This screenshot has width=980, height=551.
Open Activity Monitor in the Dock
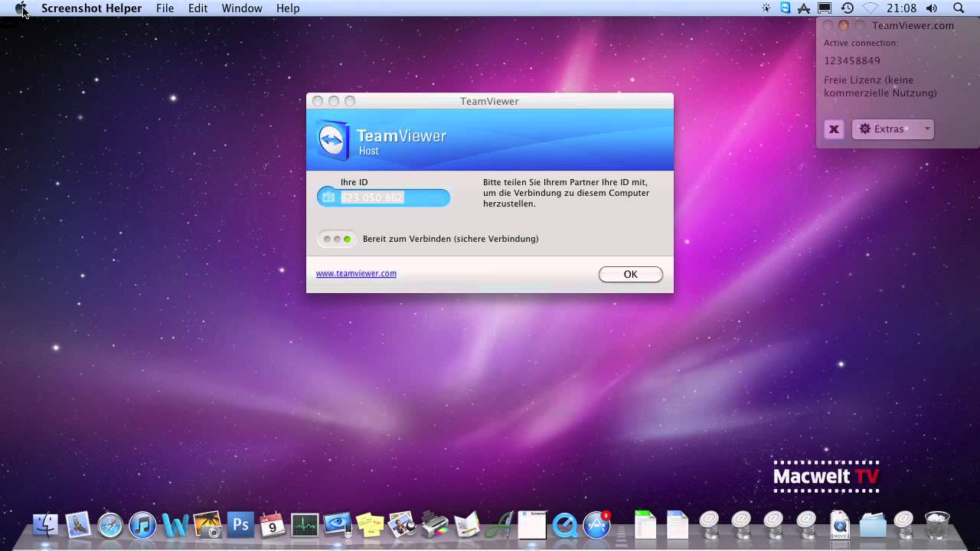pos(305,525)
